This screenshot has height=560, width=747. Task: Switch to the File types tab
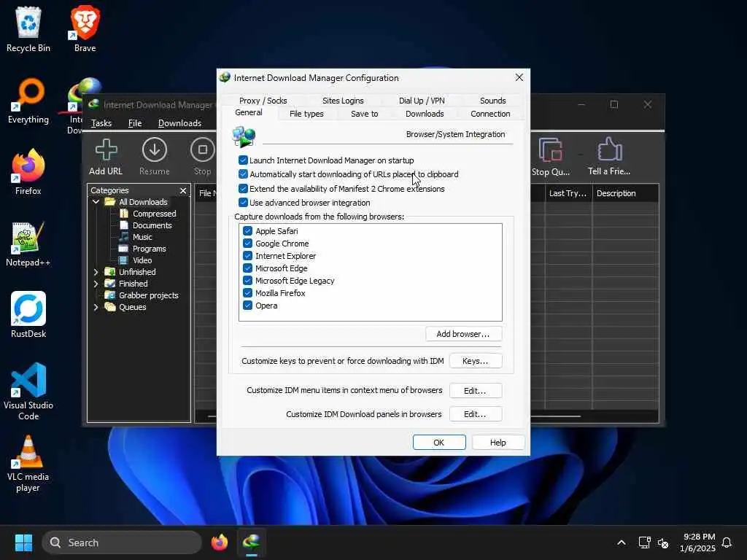306,114
